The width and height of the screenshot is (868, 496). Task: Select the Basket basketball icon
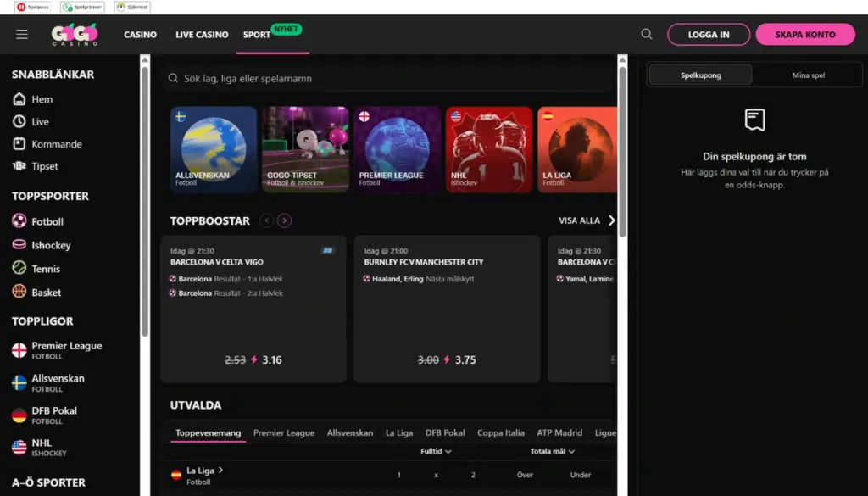(x=19, y=290)
